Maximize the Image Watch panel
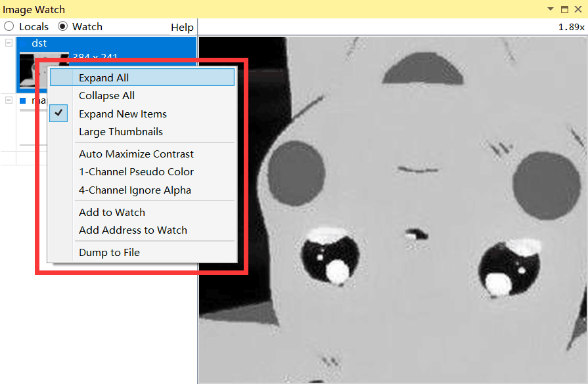The image size is (588, 384). tap(564, 9)
